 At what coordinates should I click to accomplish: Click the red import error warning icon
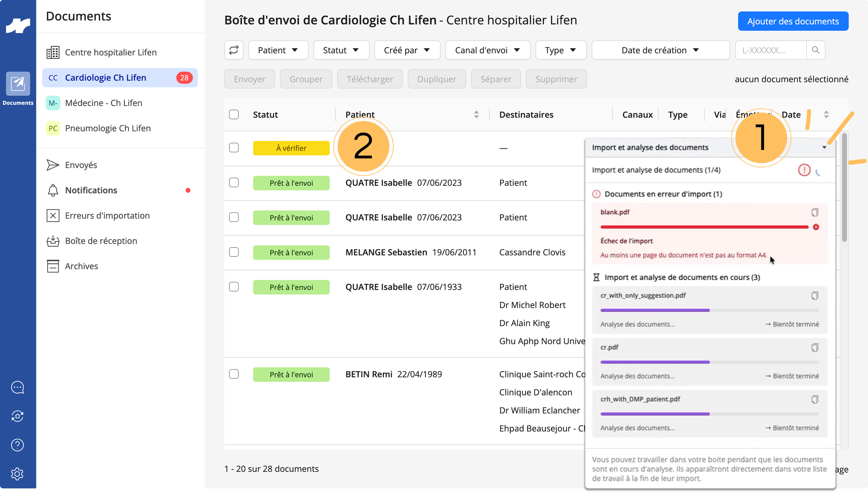click(804, 170)
